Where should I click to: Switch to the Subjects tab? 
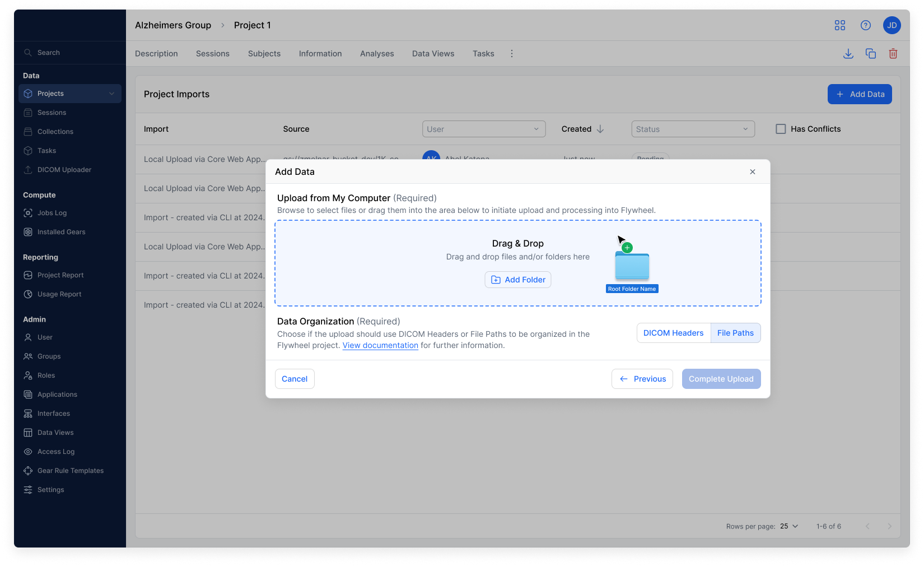point(264,54)
